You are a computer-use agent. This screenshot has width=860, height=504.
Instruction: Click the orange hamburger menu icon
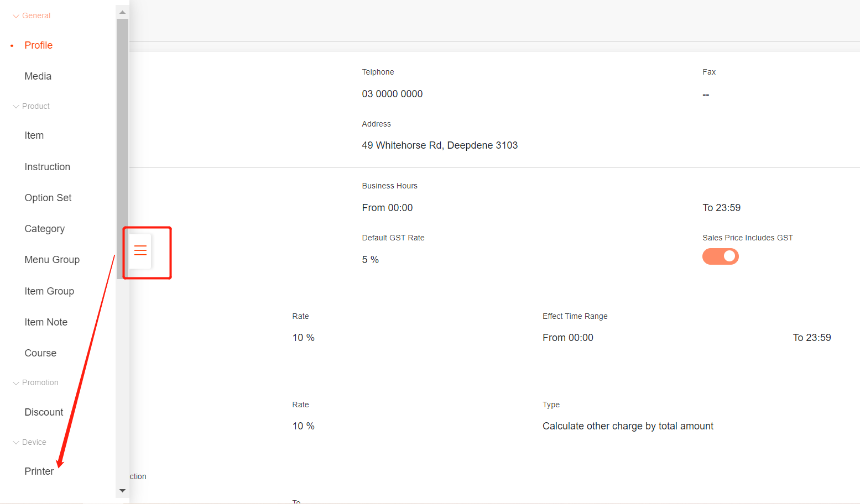tap(140, 250)
